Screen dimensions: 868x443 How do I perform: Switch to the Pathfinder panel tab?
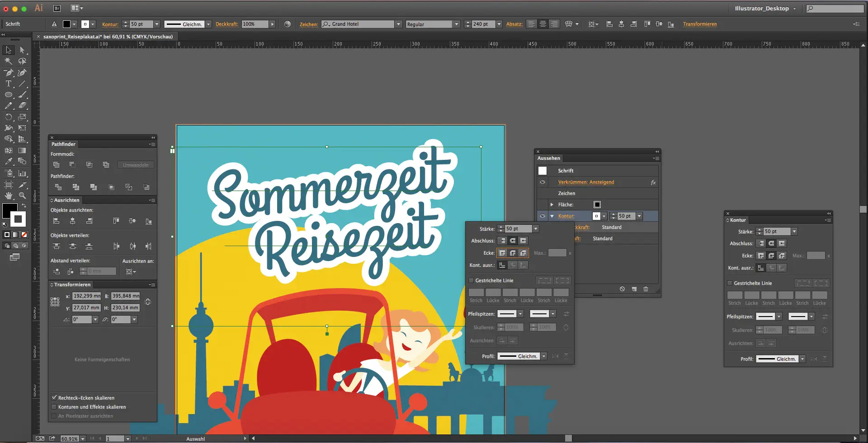pos(63,144)
